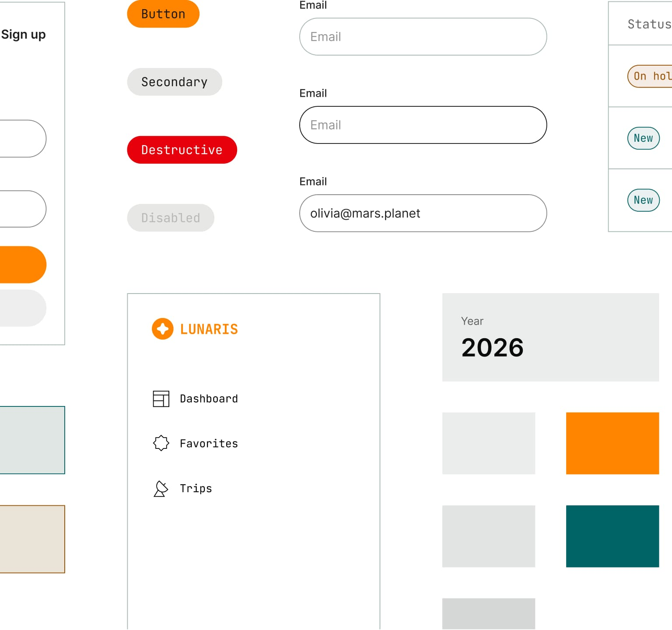Click the Dashboard layout icon

[x=161, y=399]
